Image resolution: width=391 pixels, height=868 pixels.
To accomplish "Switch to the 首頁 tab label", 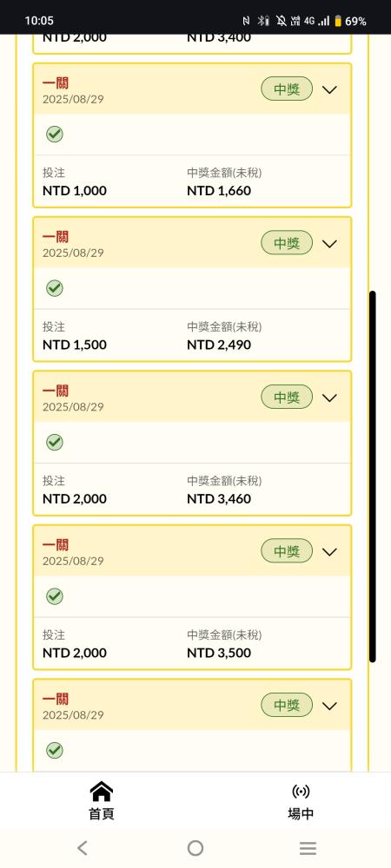I will [102, 814].
